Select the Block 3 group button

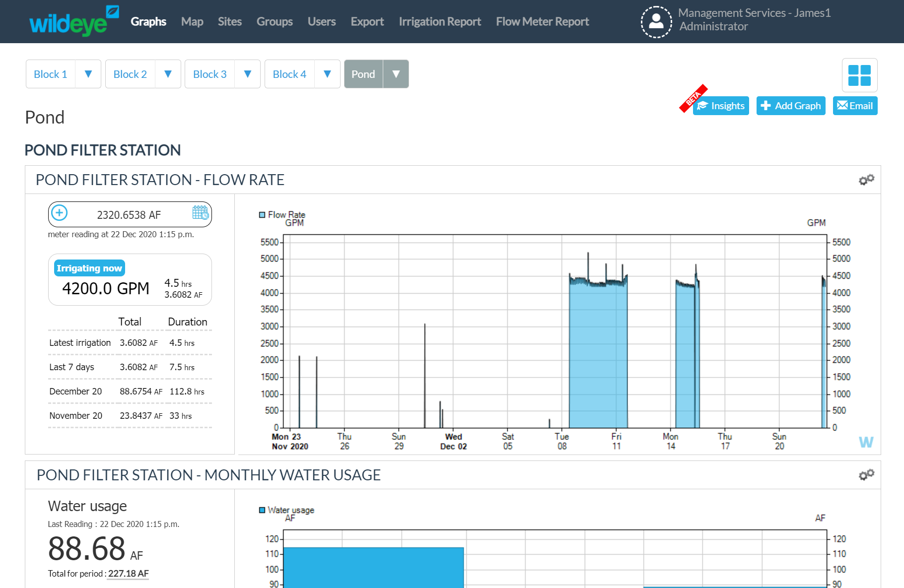tap(209, 74)
